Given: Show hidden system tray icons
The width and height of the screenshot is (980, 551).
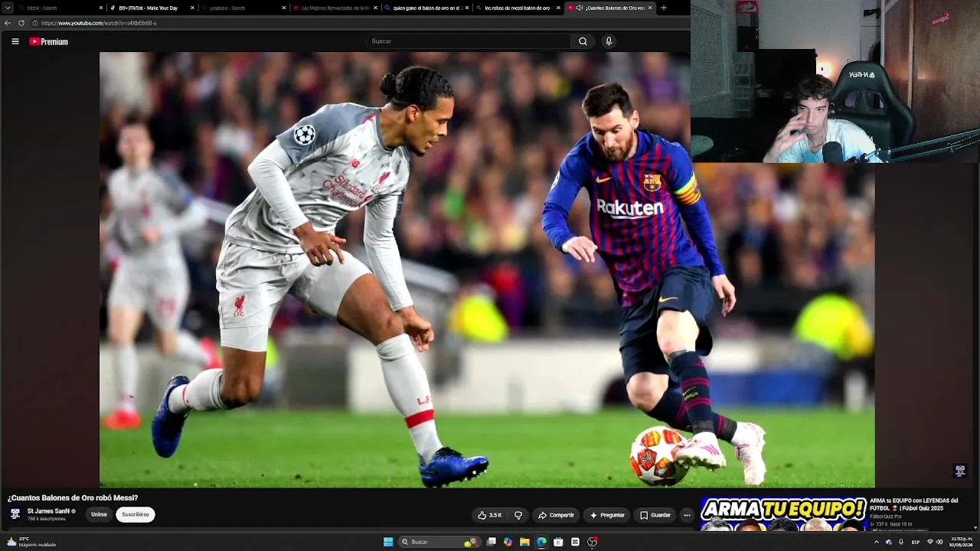Looking at the screenshot, I should [877, 542].
